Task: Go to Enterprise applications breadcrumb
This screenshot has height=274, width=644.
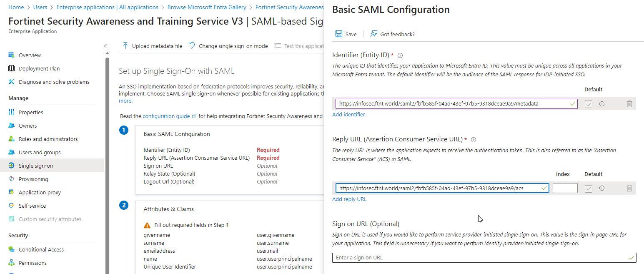Action: [x=107, y=7]
